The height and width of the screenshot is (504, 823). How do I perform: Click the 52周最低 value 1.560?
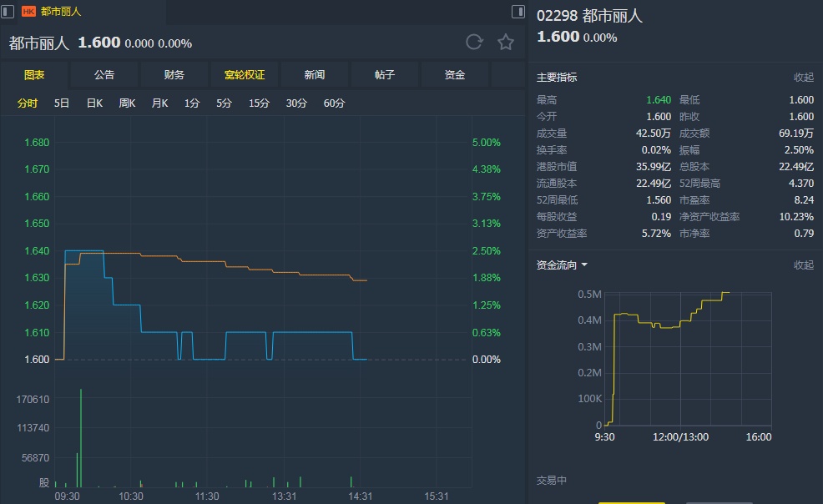(x=659, y=199)
